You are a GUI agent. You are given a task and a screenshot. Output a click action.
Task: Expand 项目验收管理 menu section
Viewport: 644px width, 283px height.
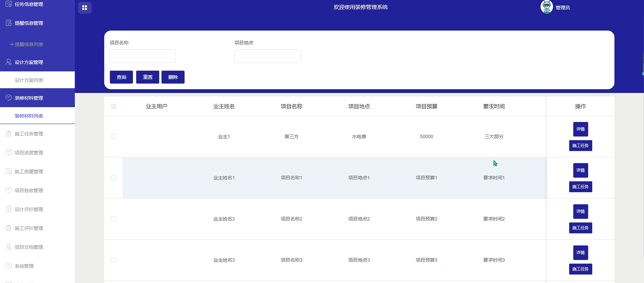coord(29,190)
